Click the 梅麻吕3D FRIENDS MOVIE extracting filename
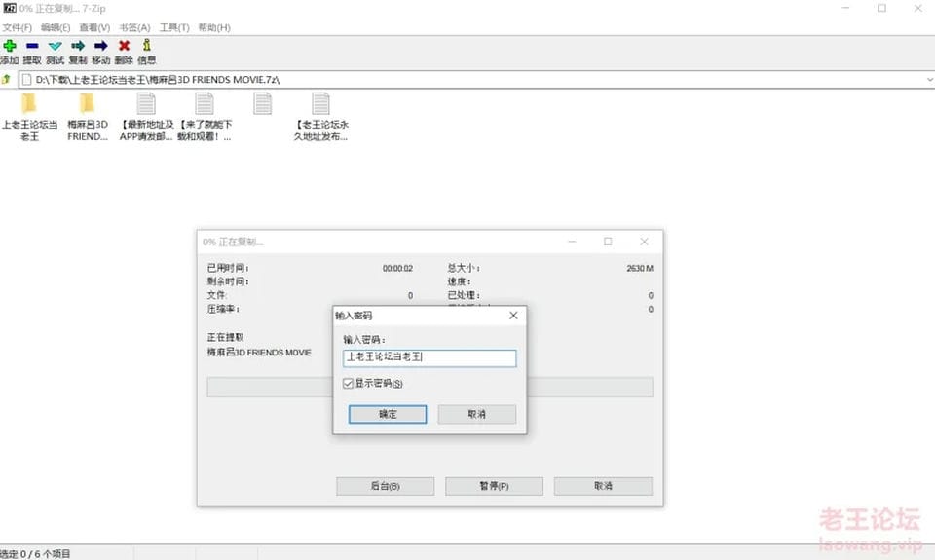 259,353
